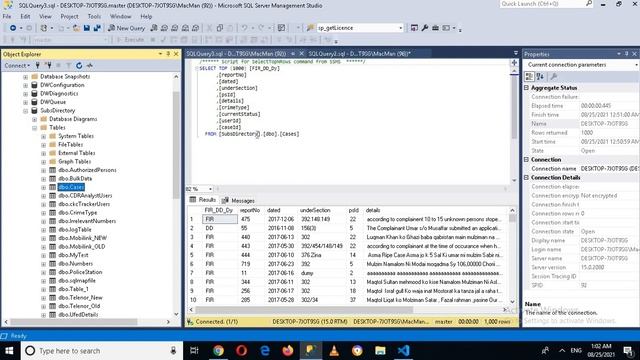
Task: Open the Toolbox icon in toolbar
Action: click(435, 28)
